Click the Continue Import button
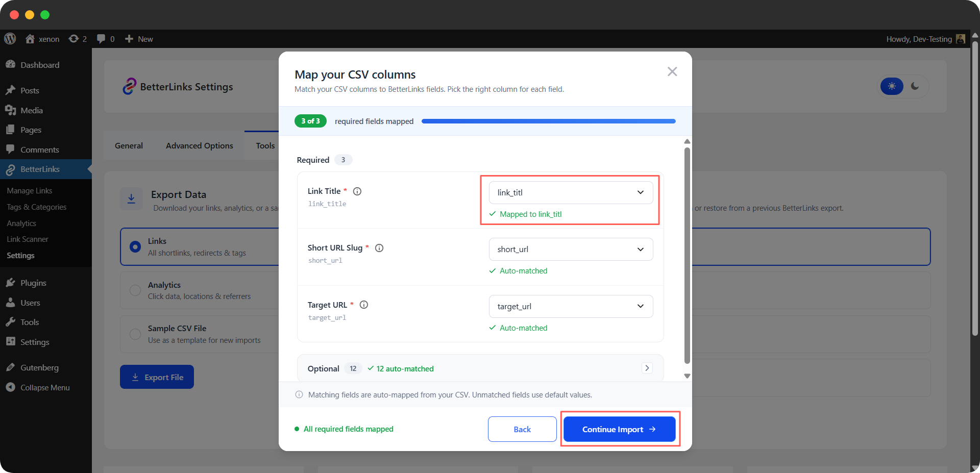Image resolution: width=980 pixels, height=473 pixels. (x=619, y=429)
